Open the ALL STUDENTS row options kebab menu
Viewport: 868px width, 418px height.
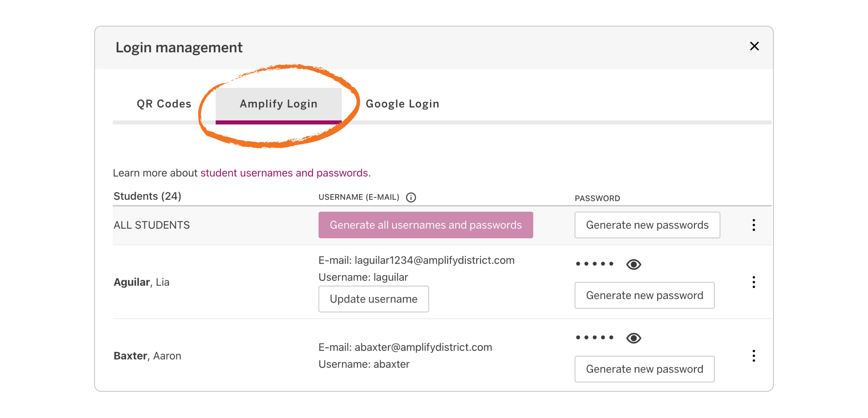pyautogui.click(x=754, y=225)
